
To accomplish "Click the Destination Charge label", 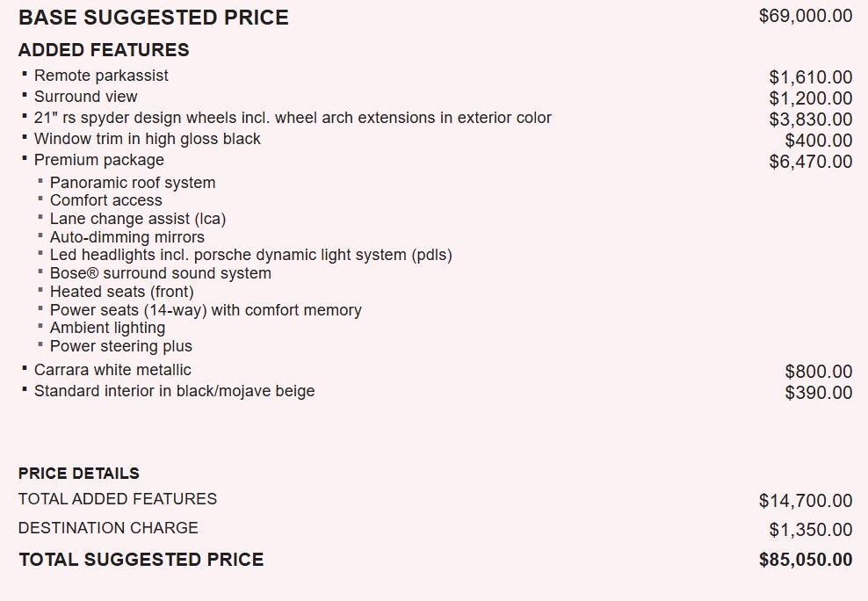I will [108, 528].
